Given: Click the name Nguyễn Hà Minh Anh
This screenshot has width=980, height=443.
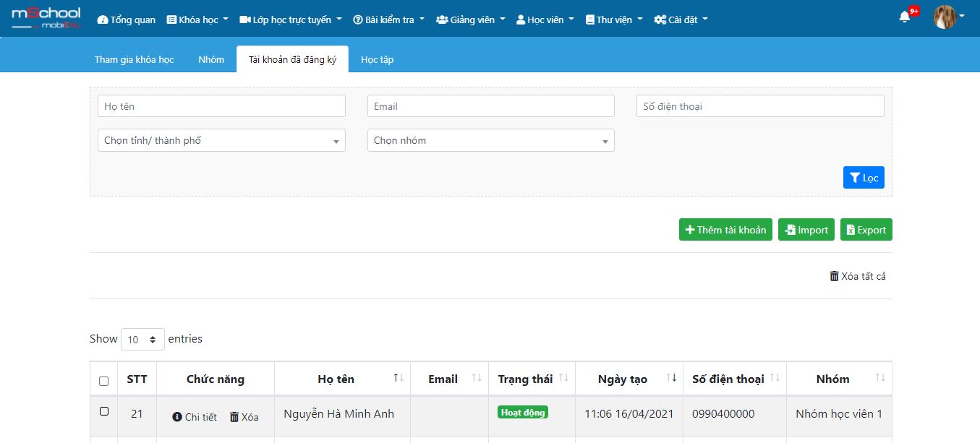Looking at the screenshot, I should click(338, 414).
